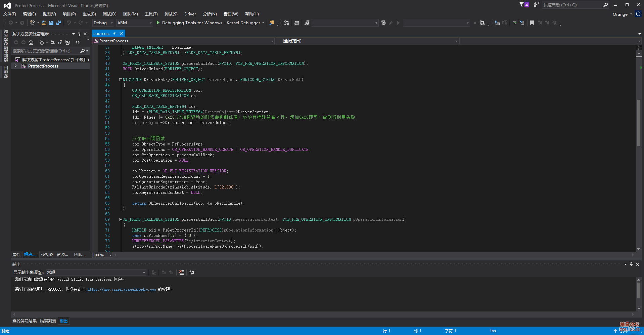Click the comment selection toolbar icon
644x335 pixels.
(x=514, y=23)
